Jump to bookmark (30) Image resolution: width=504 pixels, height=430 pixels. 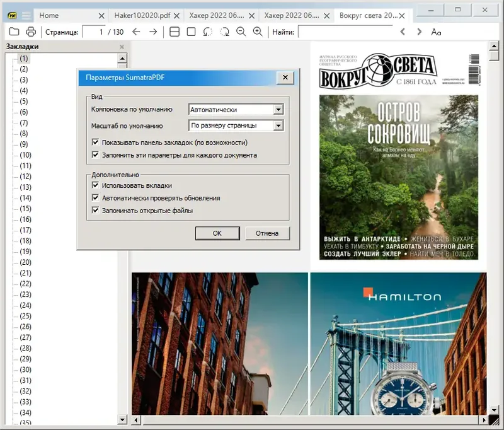coord(25,370)
